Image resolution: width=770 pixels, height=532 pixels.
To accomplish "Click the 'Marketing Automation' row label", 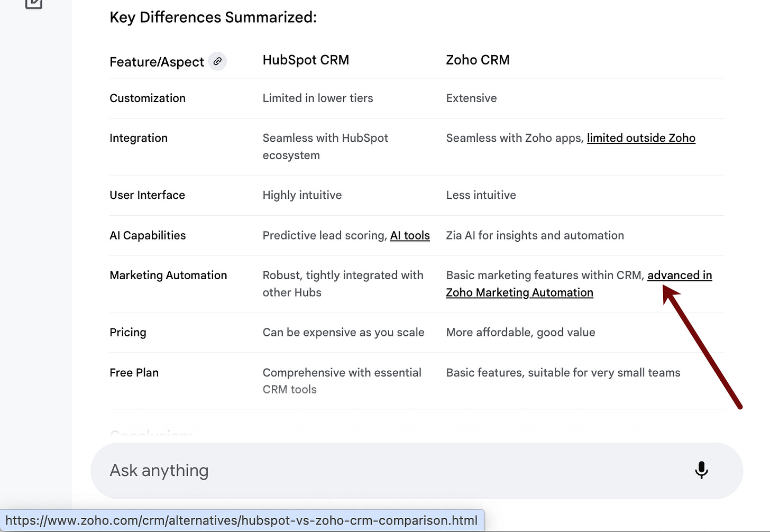I will (x=168, y=275).
